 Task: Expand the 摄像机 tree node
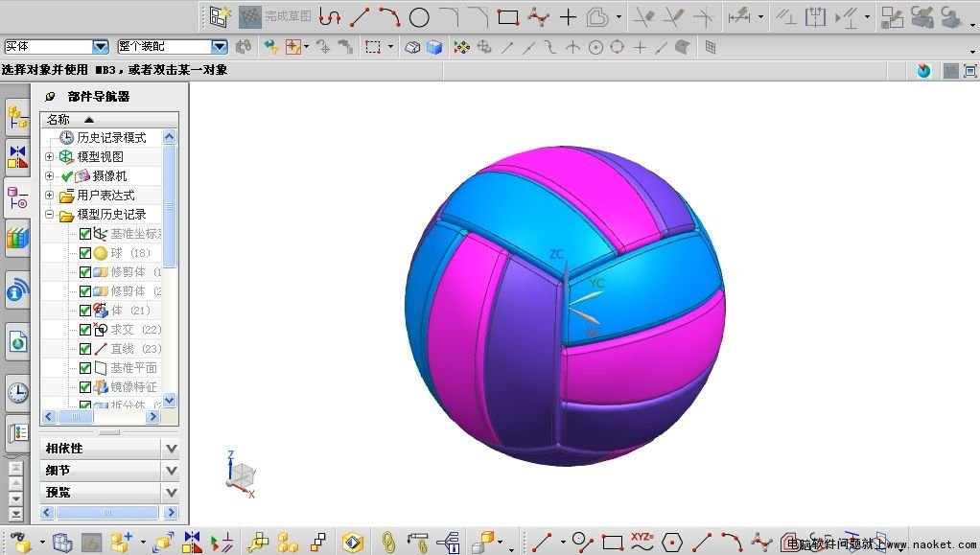pyautogui.click(x=49, y=176)
